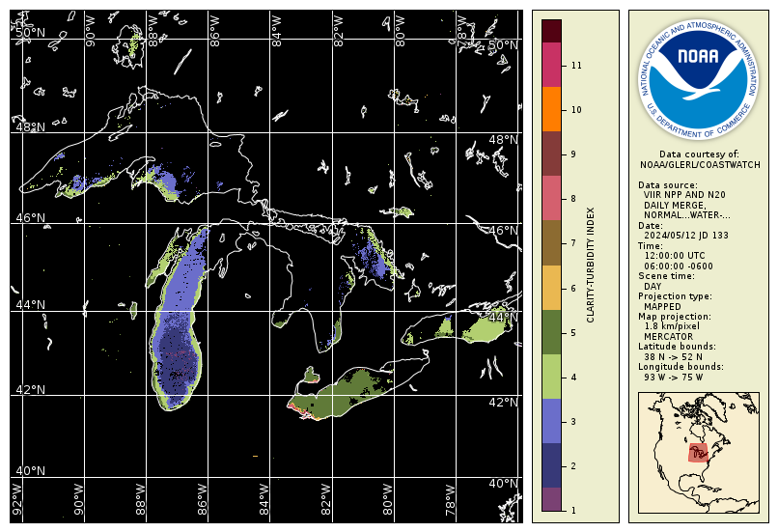Click the 42°N label on right edge
The image size is (778, 532).
coord(503,403)
